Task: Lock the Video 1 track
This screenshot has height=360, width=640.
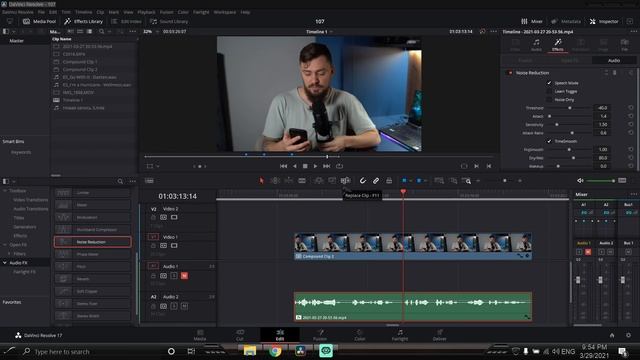Action: click(153, 246)
